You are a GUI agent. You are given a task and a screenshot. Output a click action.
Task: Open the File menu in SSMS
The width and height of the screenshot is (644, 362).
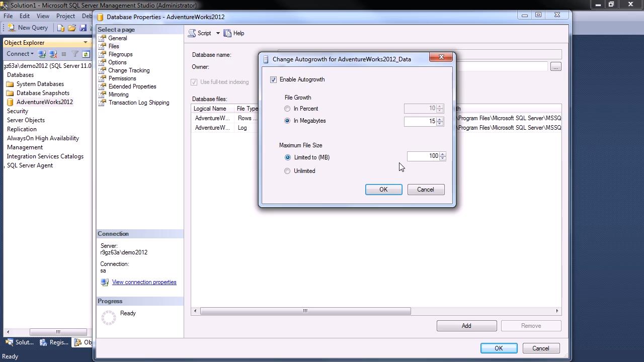[8, 16]
